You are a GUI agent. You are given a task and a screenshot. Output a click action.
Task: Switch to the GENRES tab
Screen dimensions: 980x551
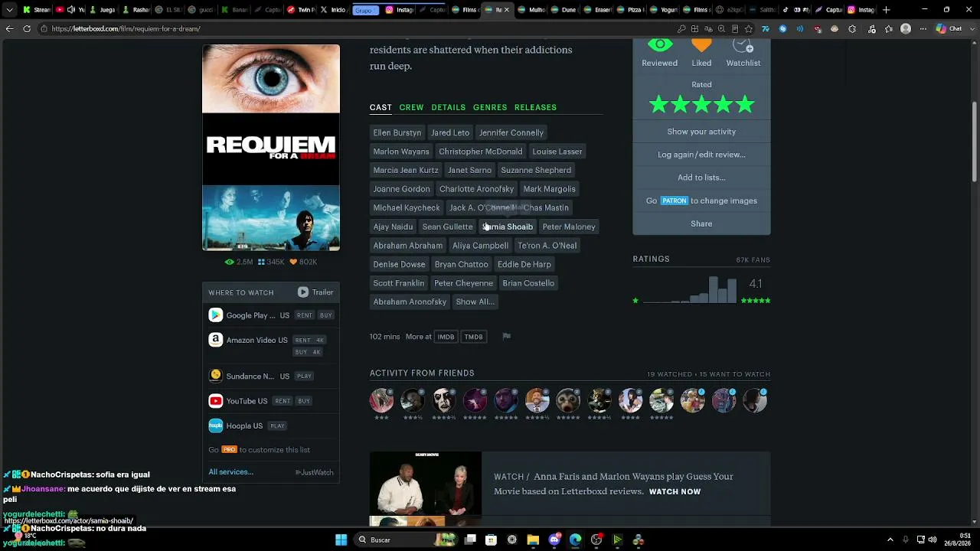490,107
